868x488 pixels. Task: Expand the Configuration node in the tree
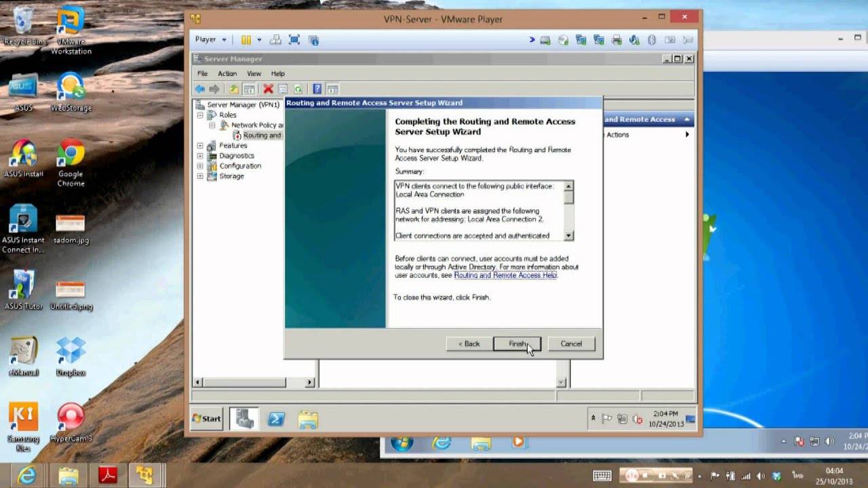pos(200,166)
